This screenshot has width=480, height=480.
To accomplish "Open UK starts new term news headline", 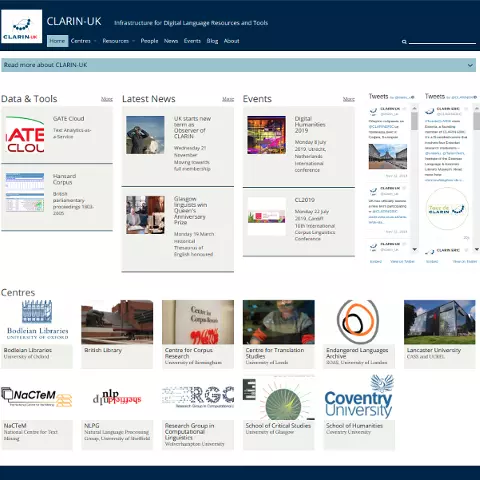I will click(192, 127).
